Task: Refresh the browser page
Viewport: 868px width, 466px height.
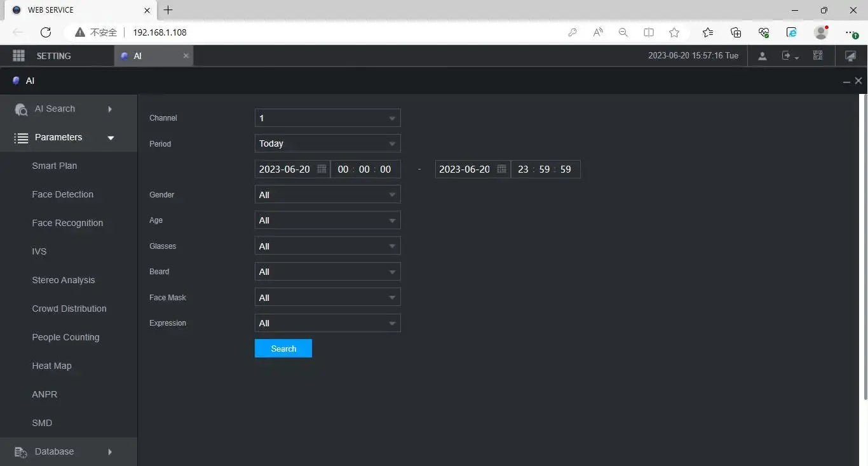Action: coord(45,32)
